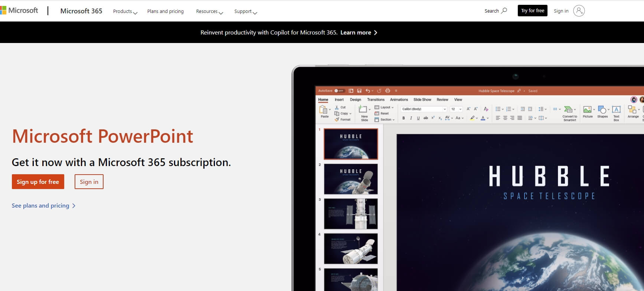Switch to the Transitions ribbon tab
Image resolution: width=644 pixels, height=291 pixels.
pos(376,100)
